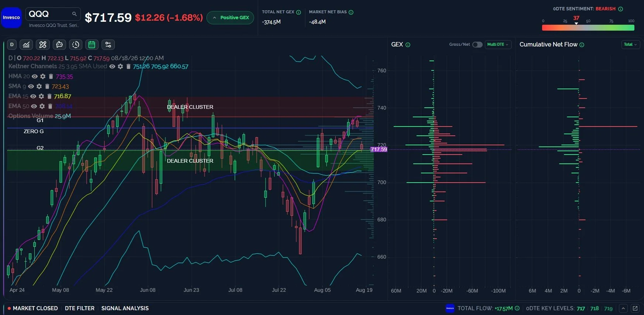Select the 718 key level
Image resolution: width=644 pixels, height=315 pixels.
[595, 308]
